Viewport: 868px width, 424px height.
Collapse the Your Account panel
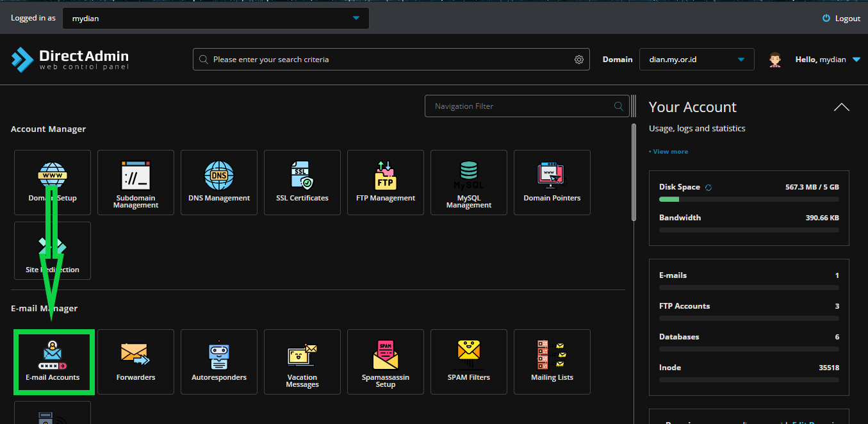coord(841,108)
